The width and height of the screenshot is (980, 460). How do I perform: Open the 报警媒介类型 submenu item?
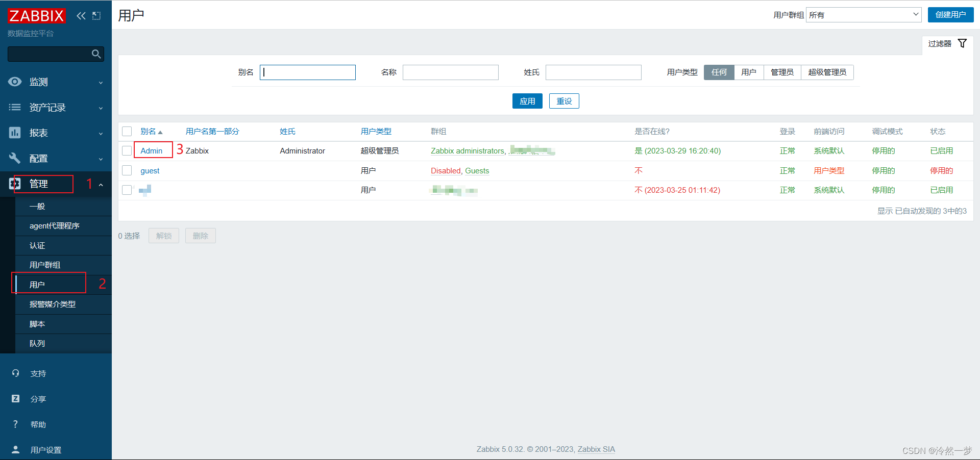63,304
